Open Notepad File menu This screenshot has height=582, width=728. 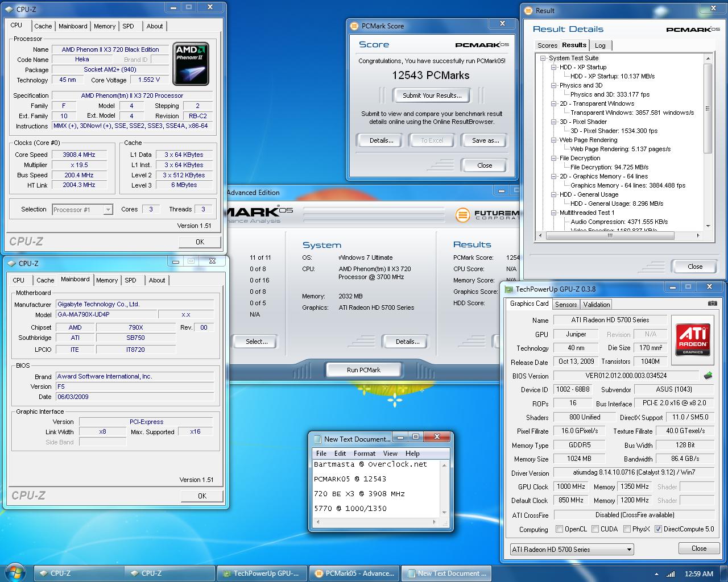tap(321, 454)
